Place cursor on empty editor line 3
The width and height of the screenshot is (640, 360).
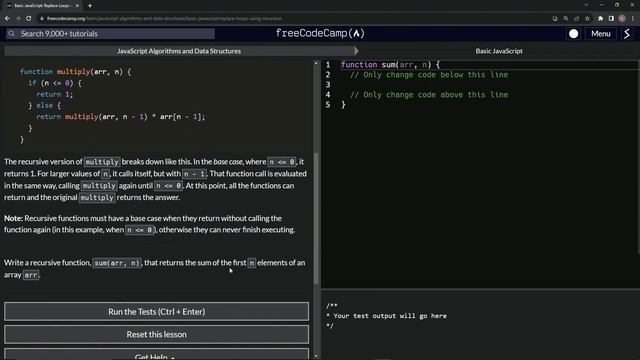pos(490,84)
